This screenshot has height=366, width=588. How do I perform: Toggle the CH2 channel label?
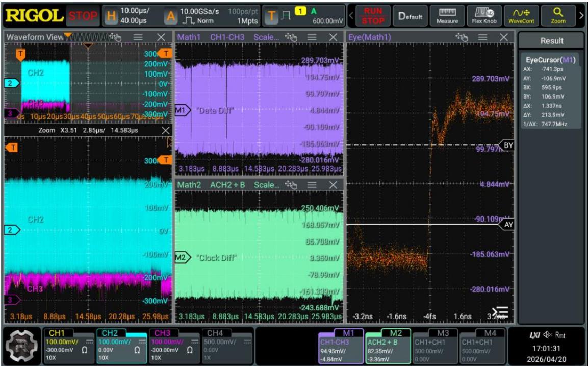coord(110,333)
